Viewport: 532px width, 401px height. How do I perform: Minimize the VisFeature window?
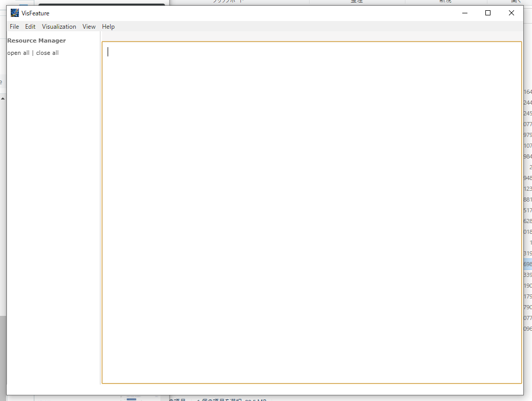tap(465, 13)
